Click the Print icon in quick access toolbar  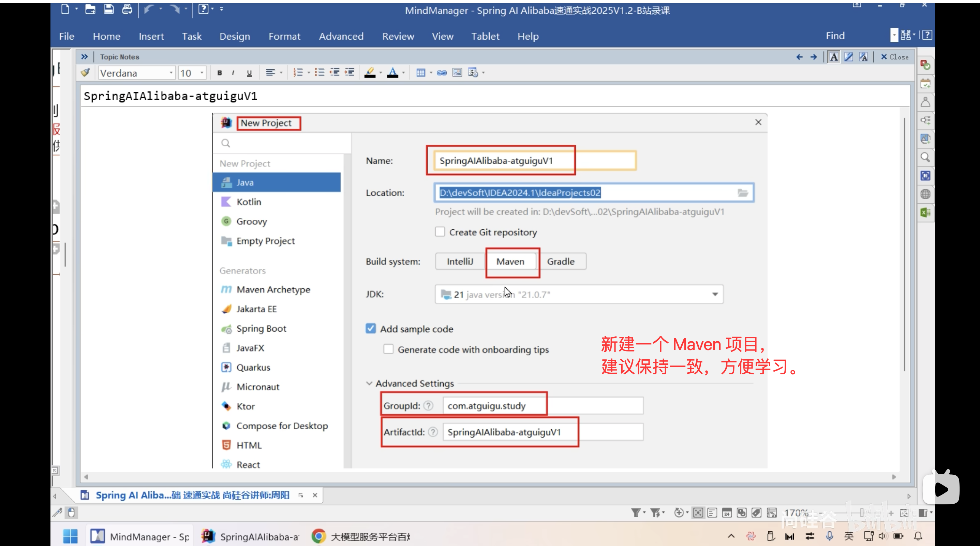(x=127, y=9)
